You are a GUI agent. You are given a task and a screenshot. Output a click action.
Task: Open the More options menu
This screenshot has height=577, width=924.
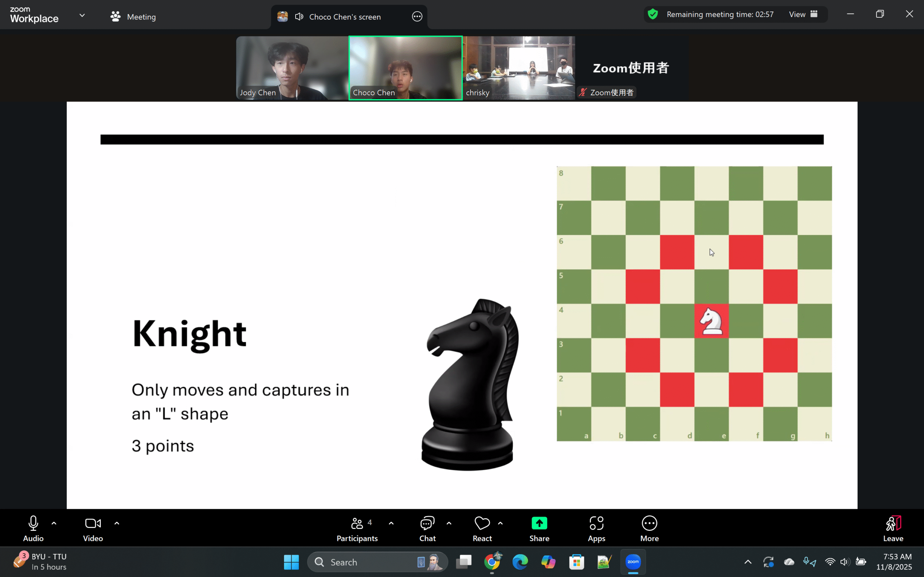point(649,528)
